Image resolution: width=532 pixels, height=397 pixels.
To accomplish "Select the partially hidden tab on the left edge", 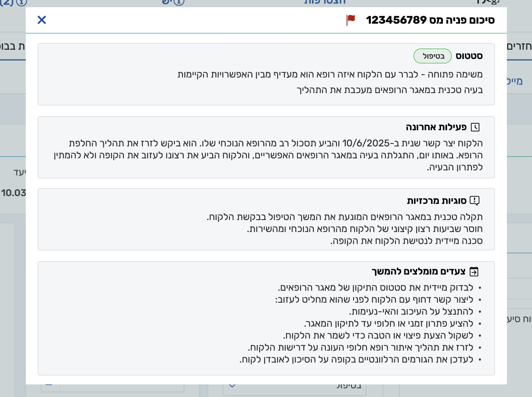I will pyautogui.click(x=13, y=46).
